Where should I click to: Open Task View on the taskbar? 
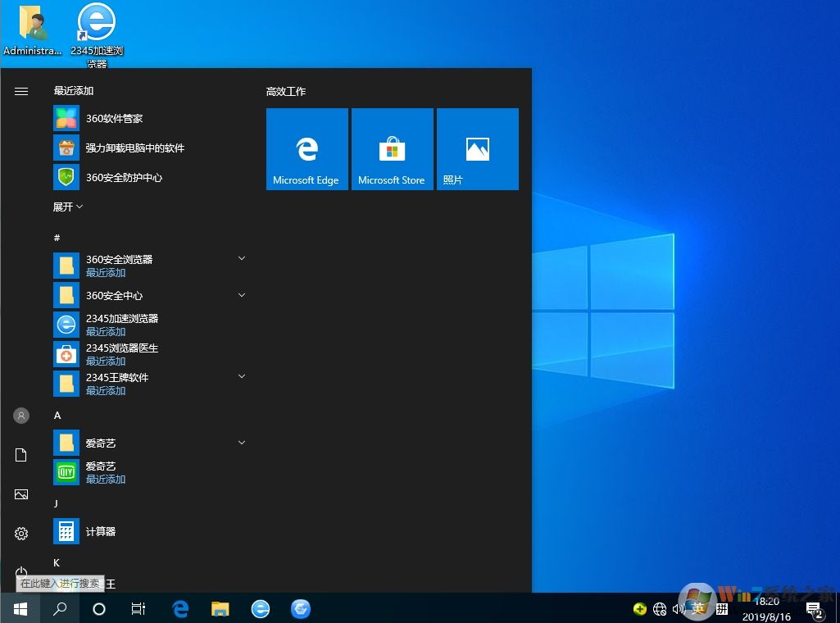pos(138,609)
